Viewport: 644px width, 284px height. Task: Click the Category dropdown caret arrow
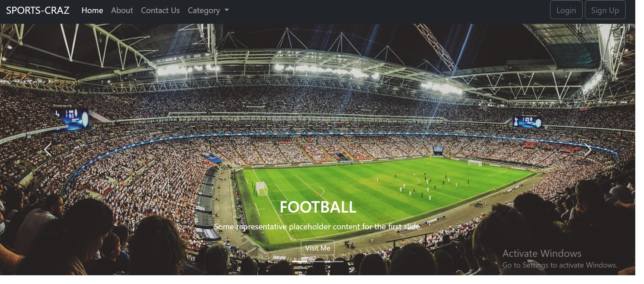(227, 10)
